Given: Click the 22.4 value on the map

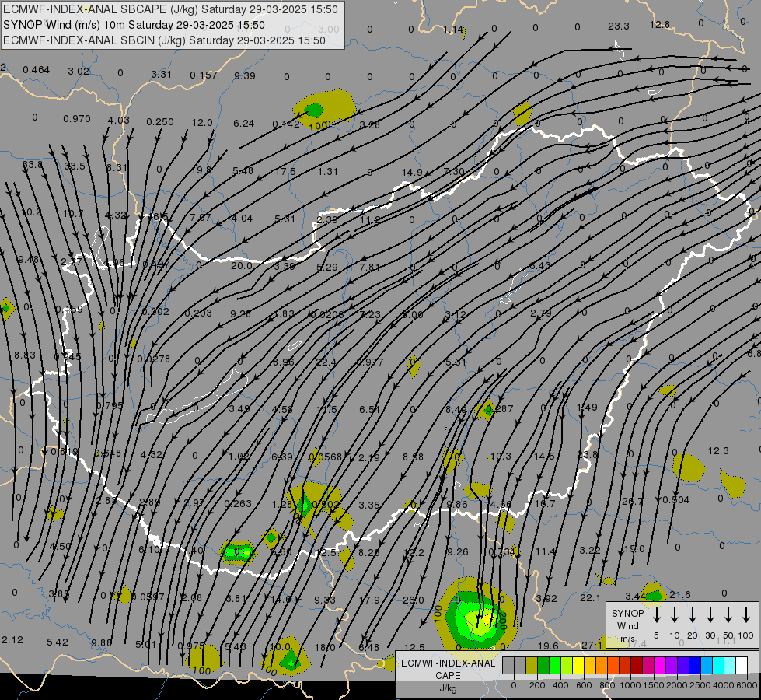Looking at the screenshot, I should (326, 362).
